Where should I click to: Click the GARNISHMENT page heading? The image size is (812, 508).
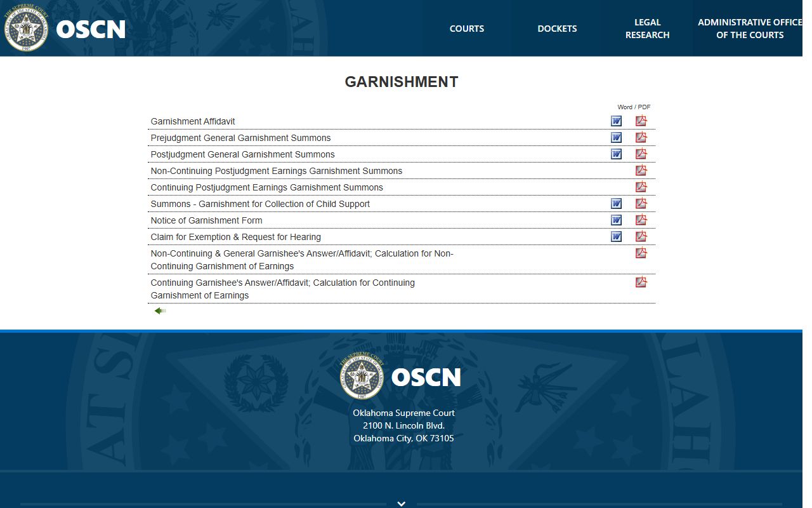(402, 82)
